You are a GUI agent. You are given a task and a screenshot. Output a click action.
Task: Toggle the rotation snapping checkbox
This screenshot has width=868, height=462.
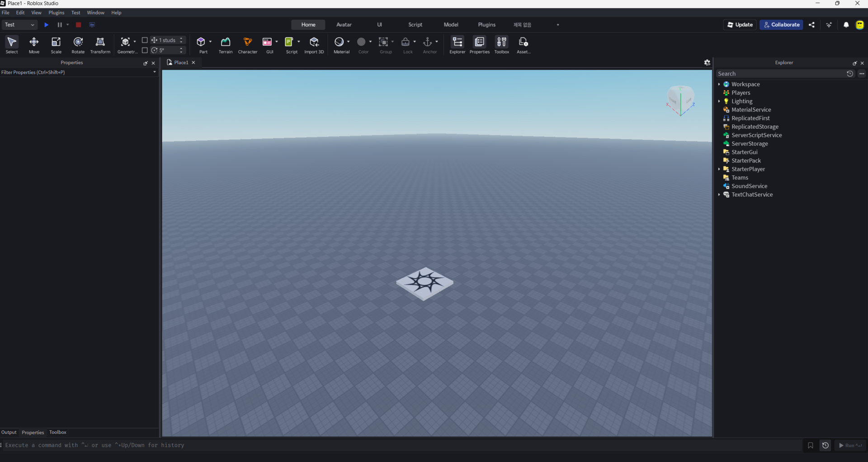pyautogui.click(x=145, y=50)
